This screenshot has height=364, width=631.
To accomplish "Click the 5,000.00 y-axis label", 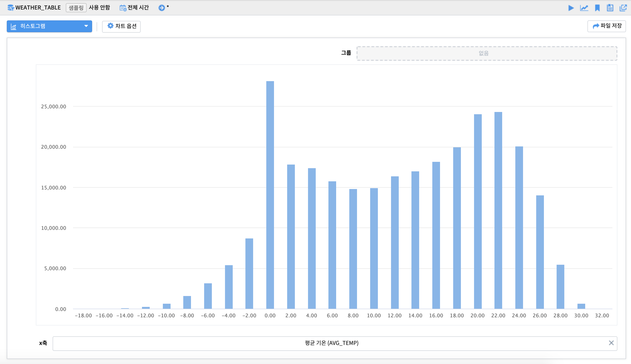I will [55, 269].
